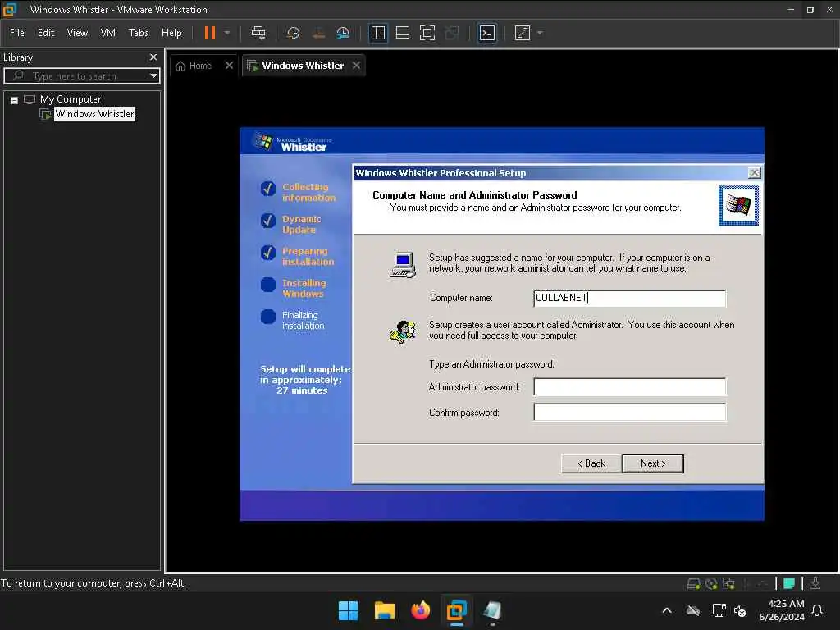Open the File menu
840x630 pixels.
(x=17, y=33)
